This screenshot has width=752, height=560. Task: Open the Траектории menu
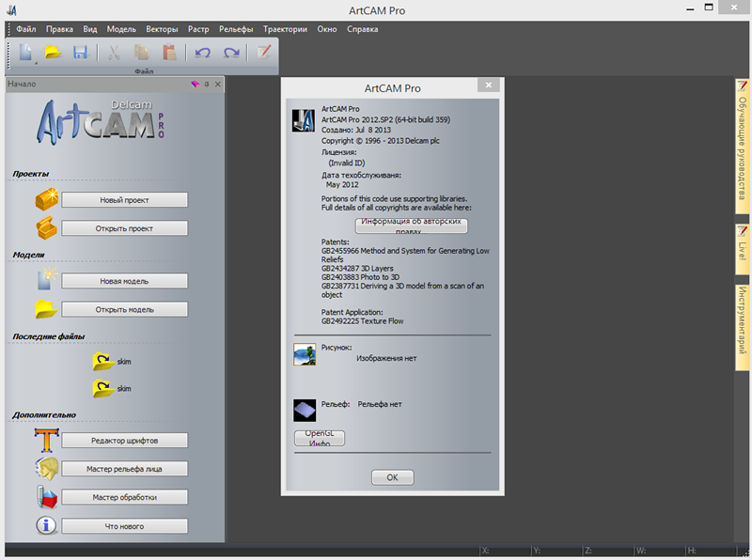(x=285, y=29)
